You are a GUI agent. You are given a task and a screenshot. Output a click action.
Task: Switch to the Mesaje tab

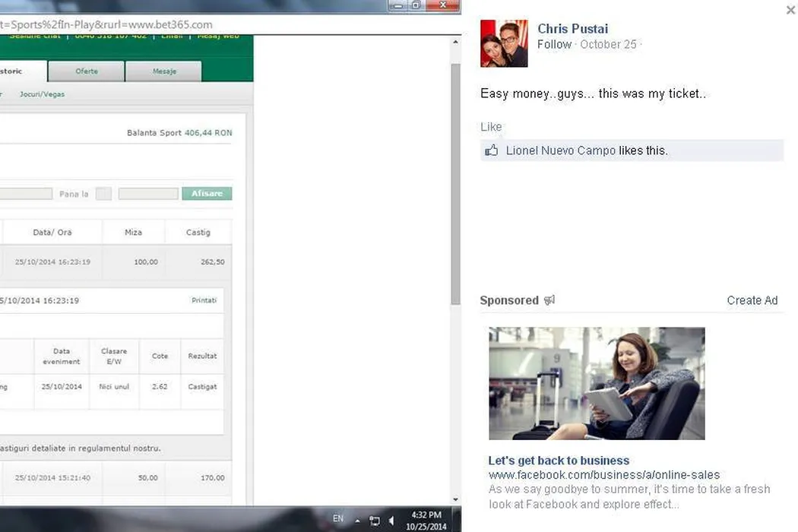click(163, 71)
